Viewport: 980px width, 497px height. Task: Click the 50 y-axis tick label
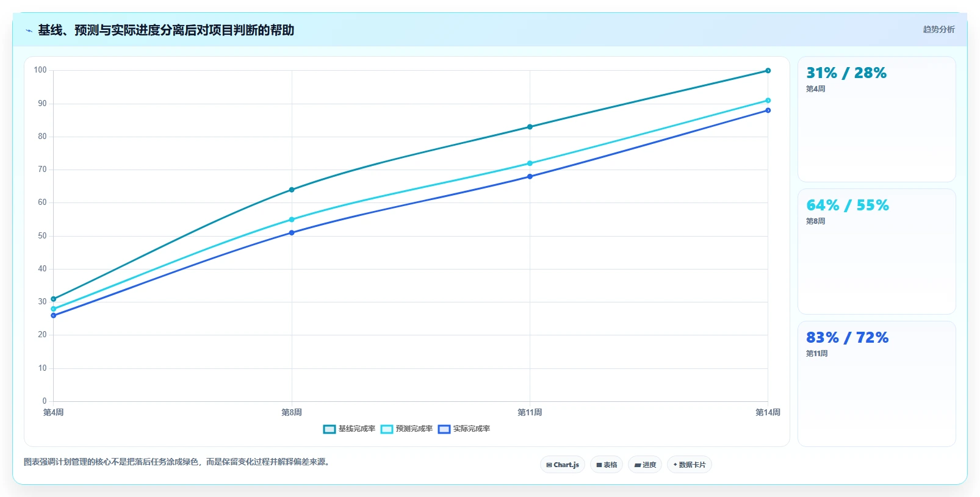coord(42,236)
